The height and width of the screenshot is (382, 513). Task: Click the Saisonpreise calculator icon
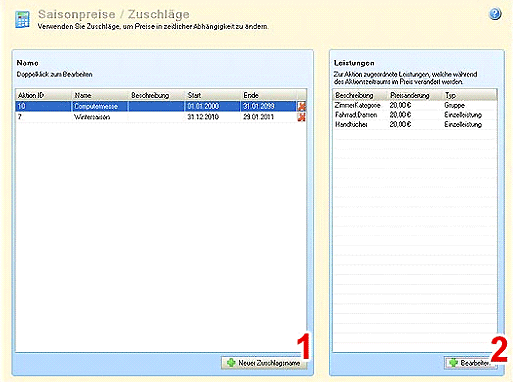[22, 20]
